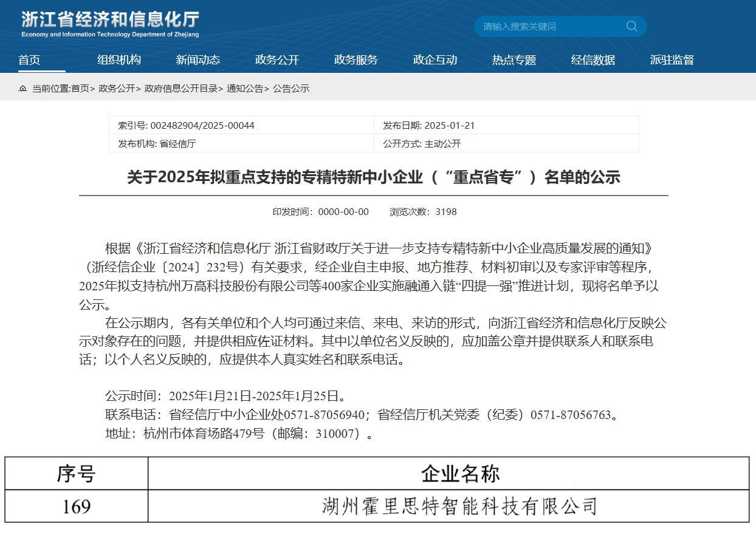This screenshot has height=535, width=756.
Task: Select company name in row 169
Action: 460,506
